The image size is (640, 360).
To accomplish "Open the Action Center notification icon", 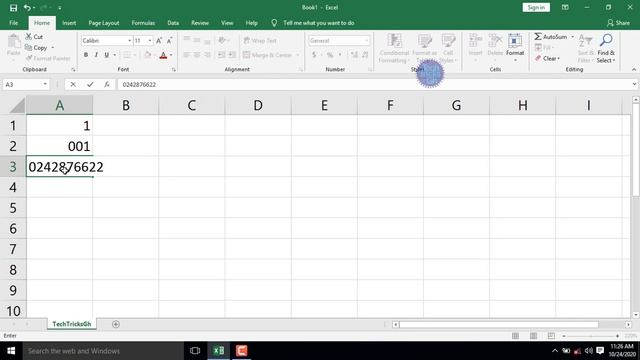I will pos(600,351).
